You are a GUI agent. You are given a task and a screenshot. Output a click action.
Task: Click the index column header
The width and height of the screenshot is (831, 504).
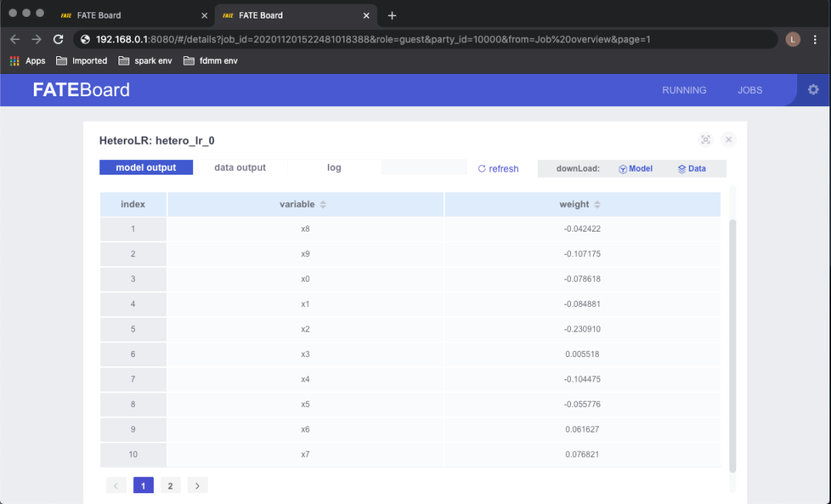[x=133, y=204]
